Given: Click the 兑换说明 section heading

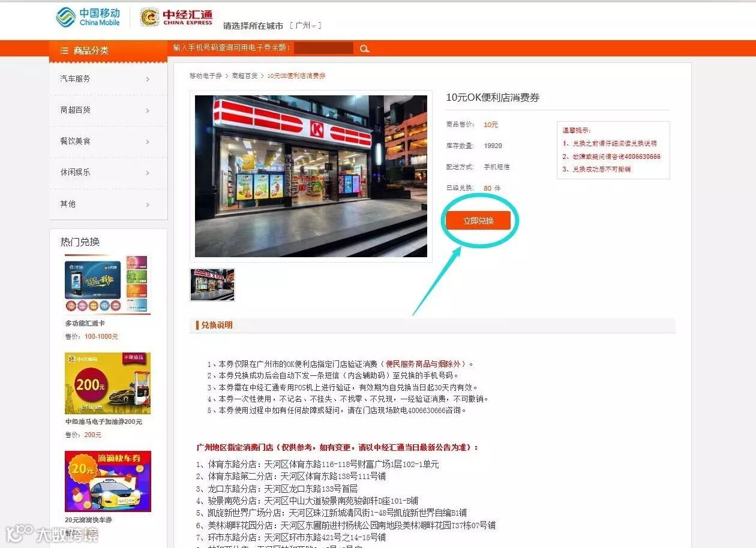Looking at the screenshot, I should (x=217, y=325).
